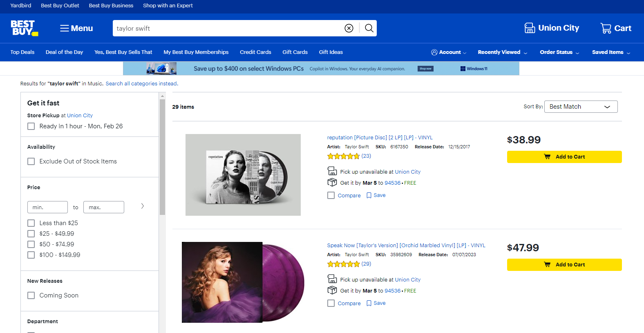Click the shipping box icon for Speak Now vinyl

point(332,290)
